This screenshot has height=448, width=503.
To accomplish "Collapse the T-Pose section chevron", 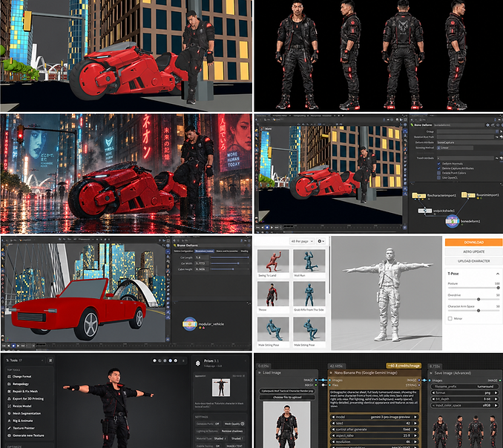I will pyautogui.click(x=498, y=274).
